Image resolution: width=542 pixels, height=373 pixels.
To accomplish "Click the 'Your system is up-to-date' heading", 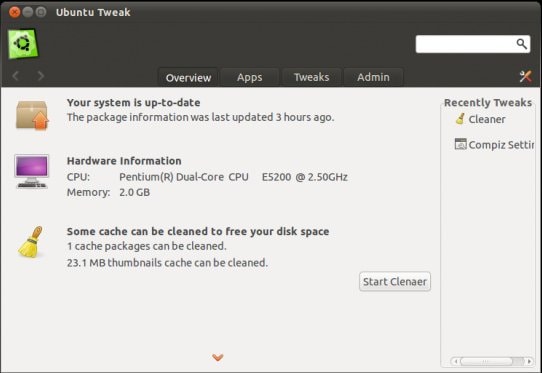I will click(133, 103).
